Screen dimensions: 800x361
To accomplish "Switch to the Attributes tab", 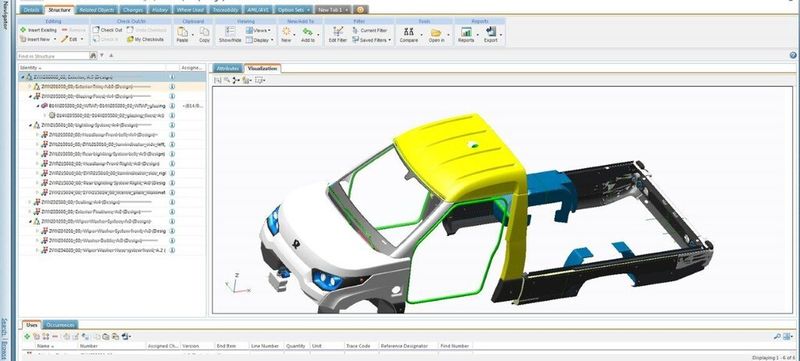I will pos(228,68).
